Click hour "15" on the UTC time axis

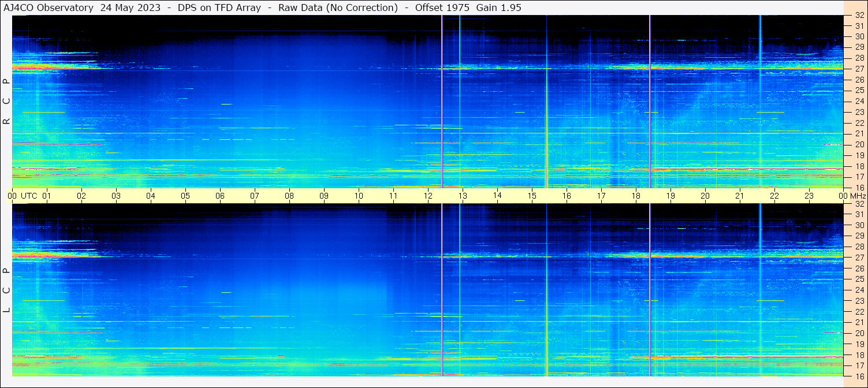pyautogui.click(x=532, y=196)
